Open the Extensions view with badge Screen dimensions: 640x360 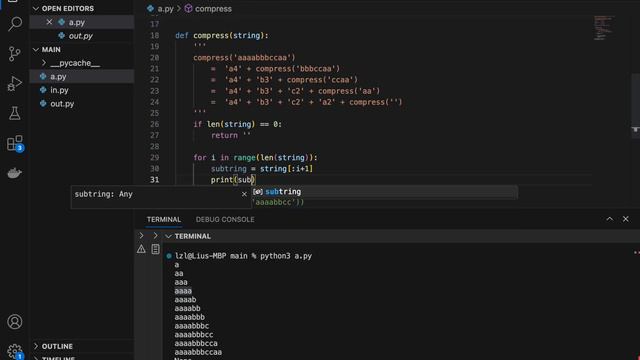click(x=15, y=143)
